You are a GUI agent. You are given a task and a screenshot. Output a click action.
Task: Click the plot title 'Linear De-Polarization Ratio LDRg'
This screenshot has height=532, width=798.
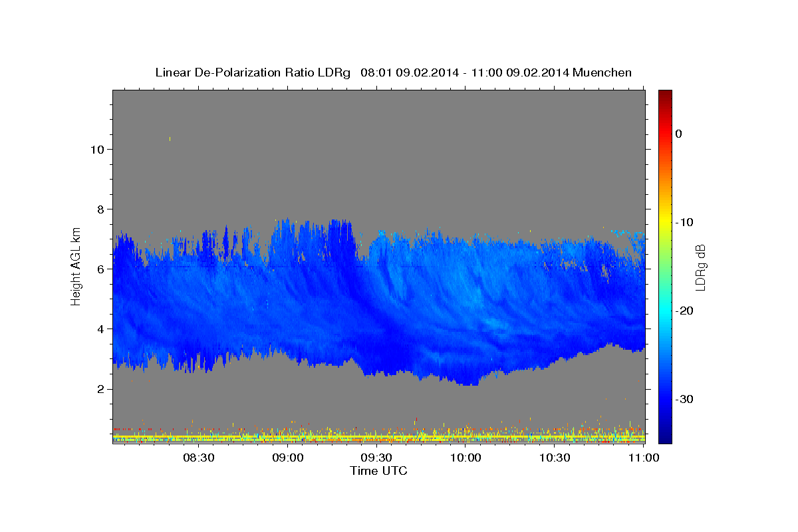(252, 72)
